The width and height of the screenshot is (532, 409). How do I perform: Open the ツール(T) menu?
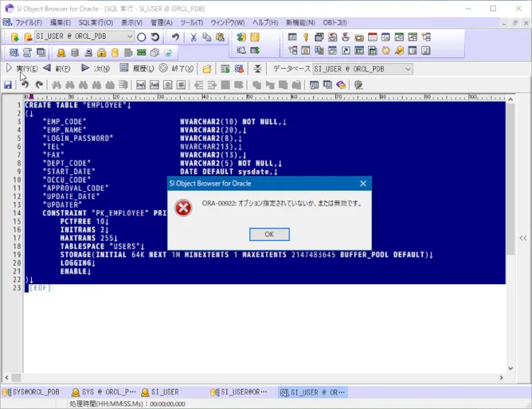point(192,23)
